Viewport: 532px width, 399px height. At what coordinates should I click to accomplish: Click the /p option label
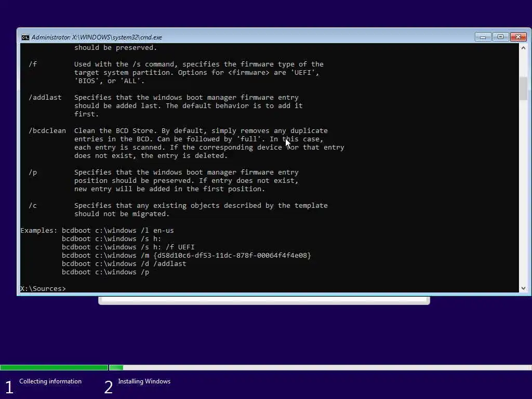click(33, 172)
